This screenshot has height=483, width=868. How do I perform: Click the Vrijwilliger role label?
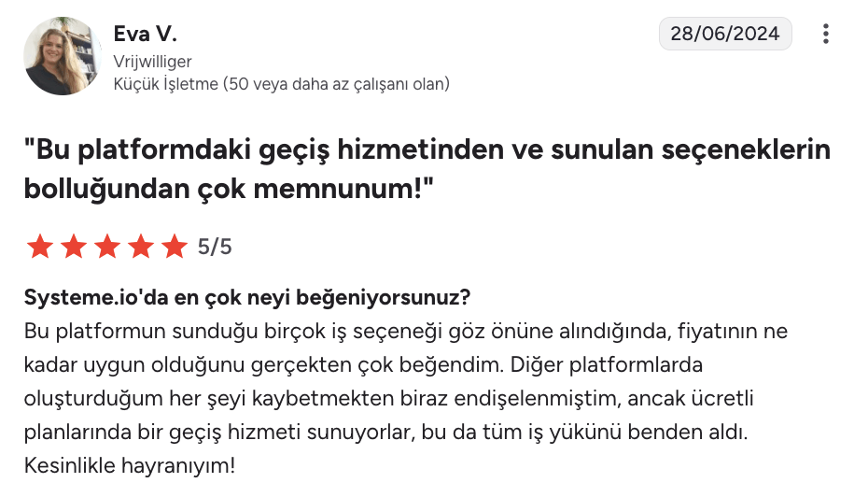coord(152,62)
